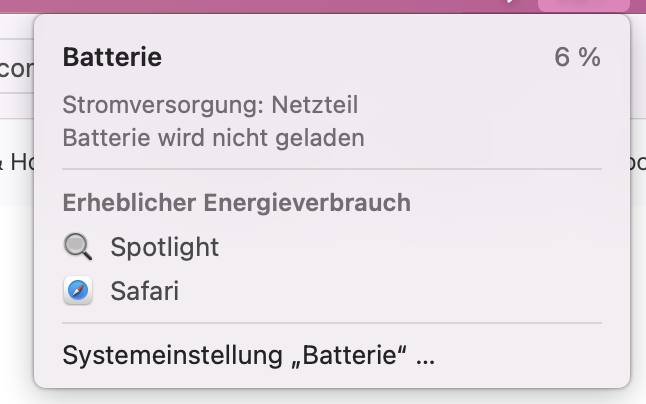Click the bold Batterie heading
646x404 pixels.
point(112,58)
